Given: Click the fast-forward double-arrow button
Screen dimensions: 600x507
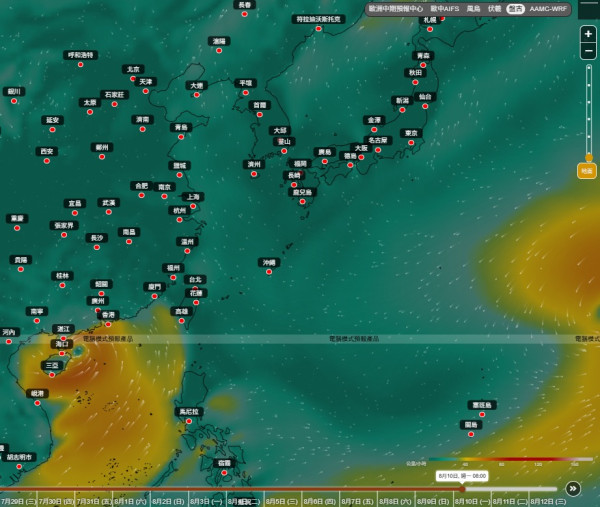Looking at the screenshot, I should click(573, 488).
